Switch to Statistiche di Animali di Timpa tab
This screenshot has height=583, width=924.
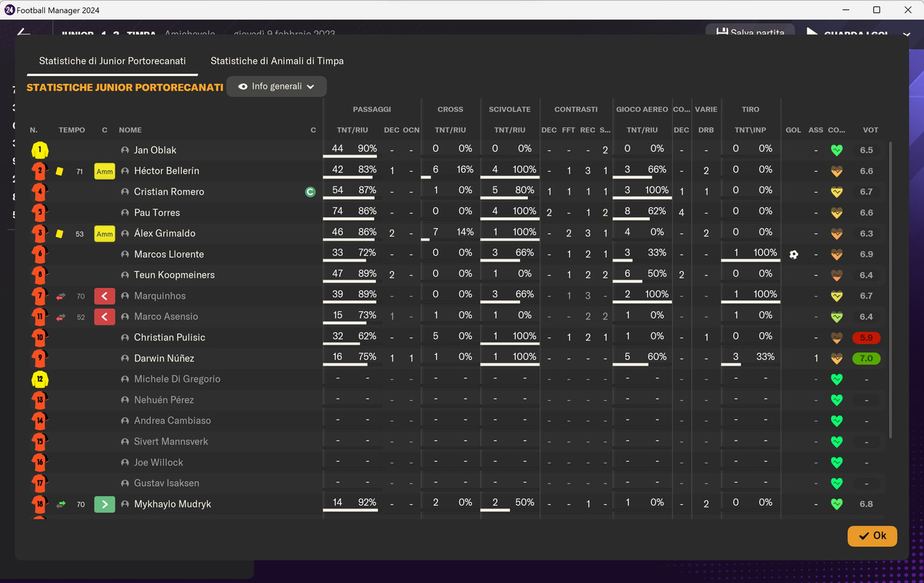coord(277,61)
